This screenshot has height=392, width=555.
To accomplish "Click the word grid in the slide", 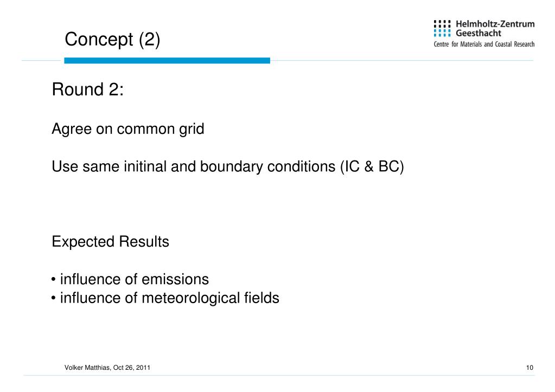I will tap(192, 129).
